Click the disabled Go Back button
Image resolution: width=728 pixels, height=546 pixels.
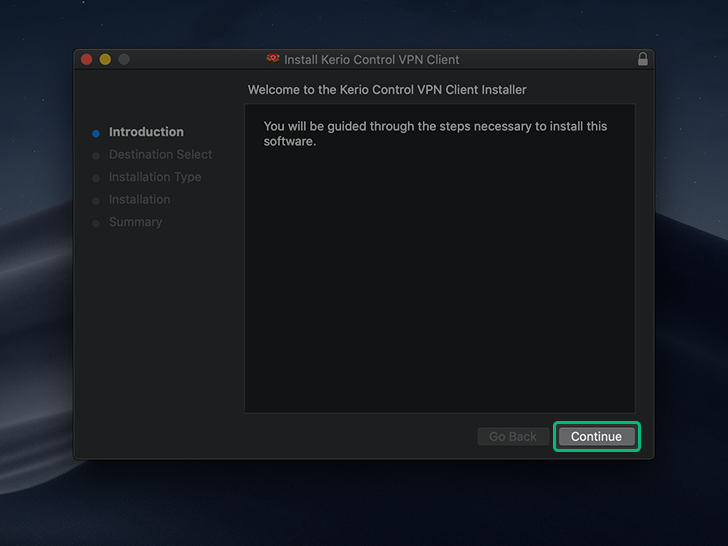tap(513, 436)
